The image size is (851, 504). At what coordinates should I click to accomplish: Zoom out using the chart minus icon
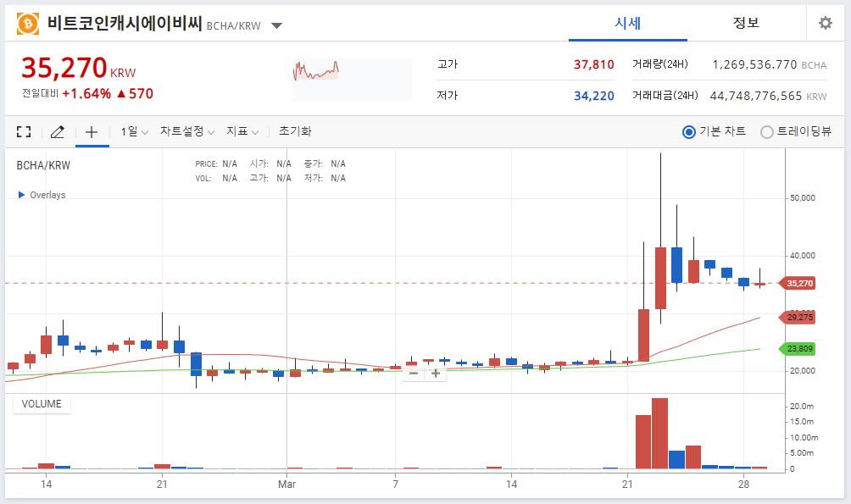coord(413,373)
